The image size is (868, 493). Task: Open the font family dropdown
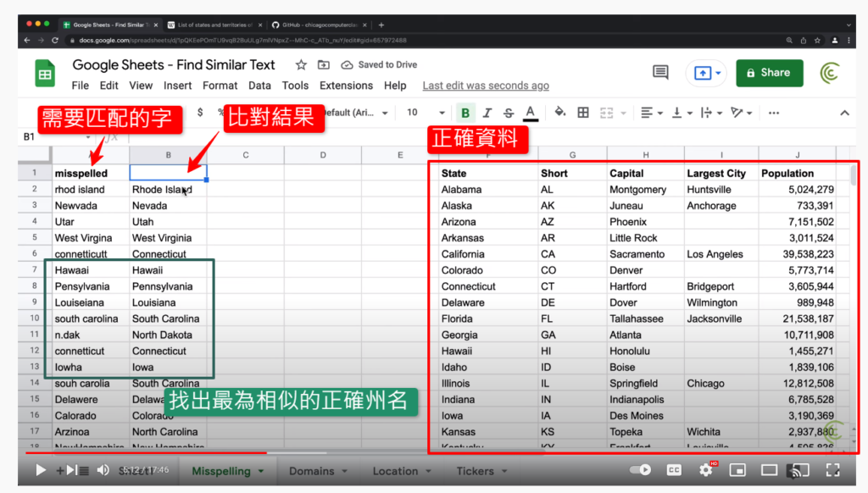355,113
